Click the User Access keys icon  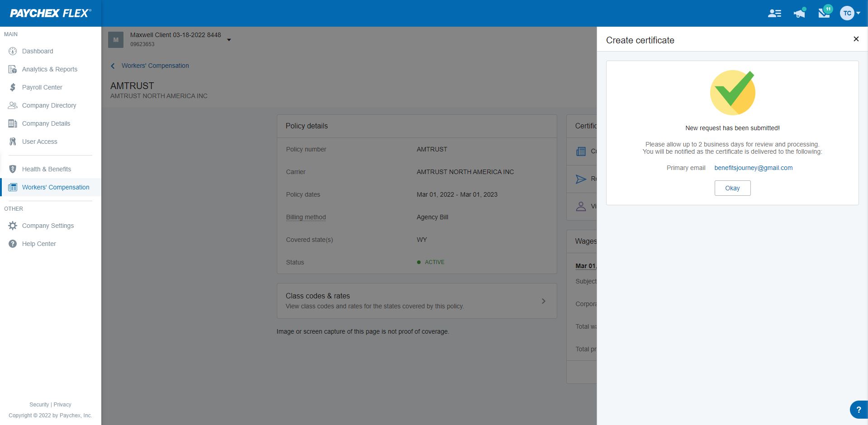[13, 142]
